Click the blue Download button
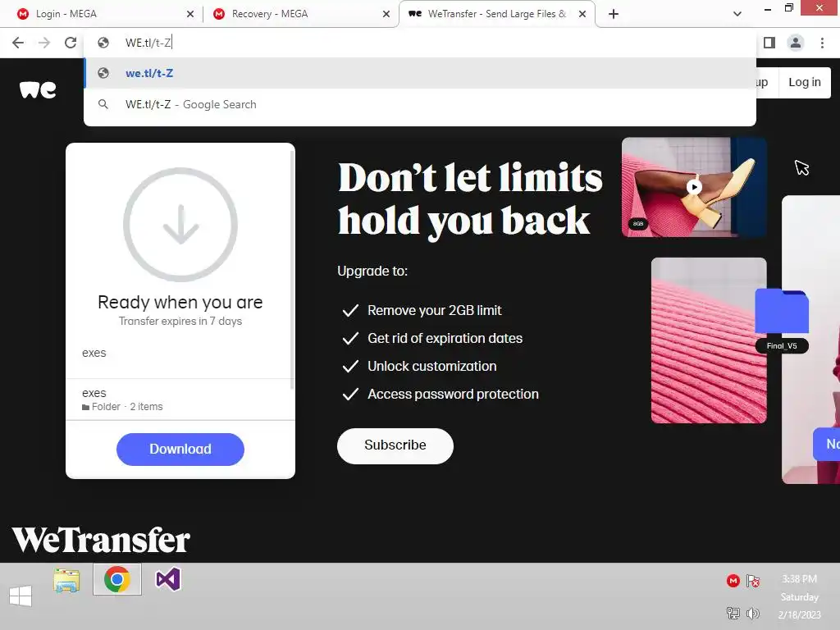 tap(180, 449)
